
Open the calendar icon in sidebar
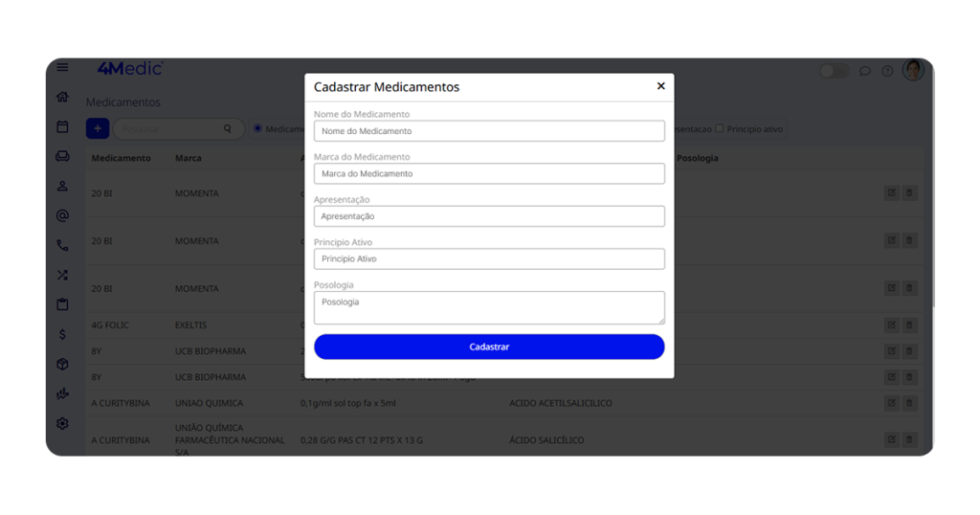pyautogui.click(x=62, y=126)
